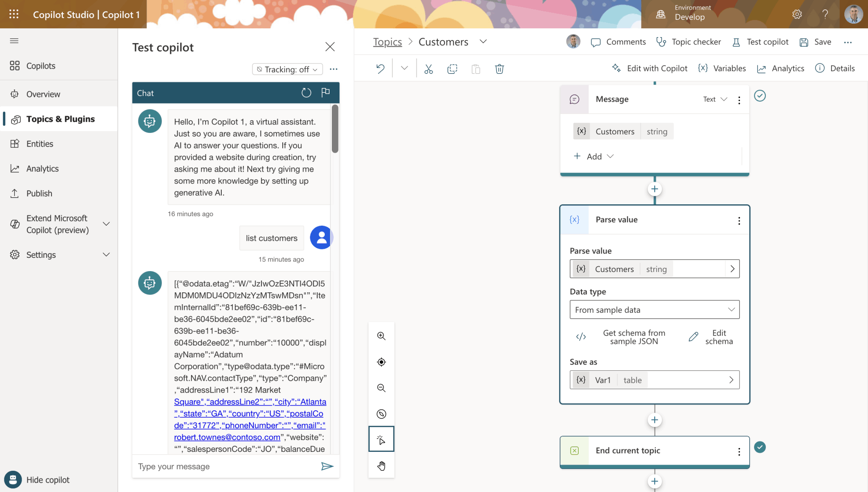Click robert.townes@contoso.com link in chat
868x492 pixels.
(x=227, y=437)
